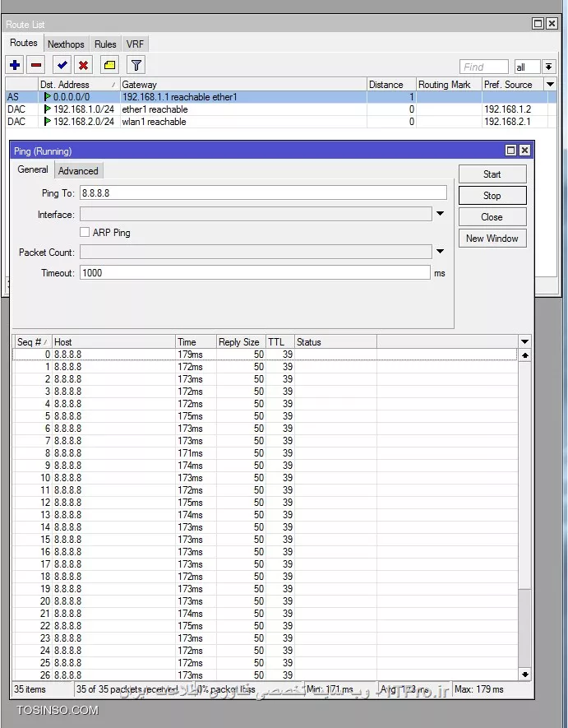Select the 192.168.1.0/24 route row
Image resolution: width=568 pixels, height=728 pixels.
click(x=281, y=109)
